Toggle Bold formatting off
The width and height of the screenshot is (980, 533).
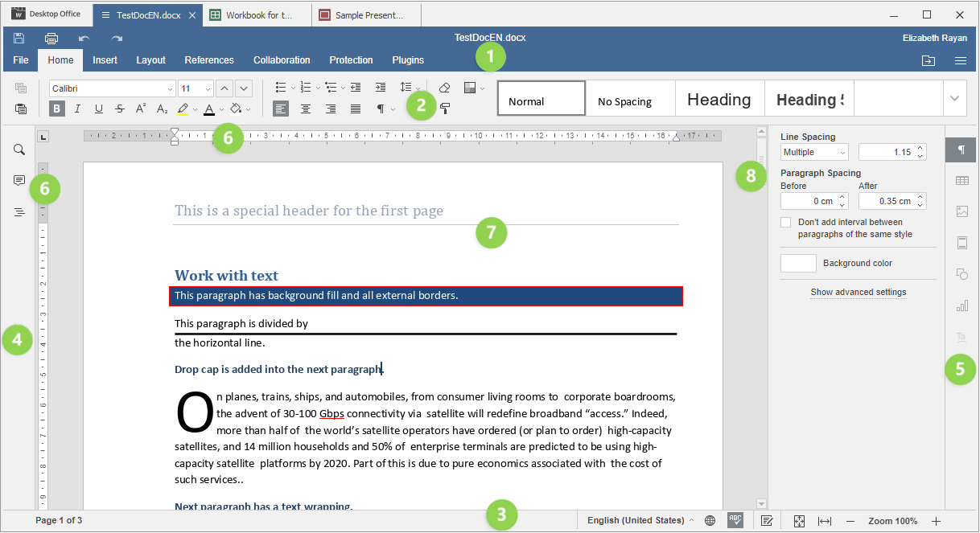tap(57, 109)
